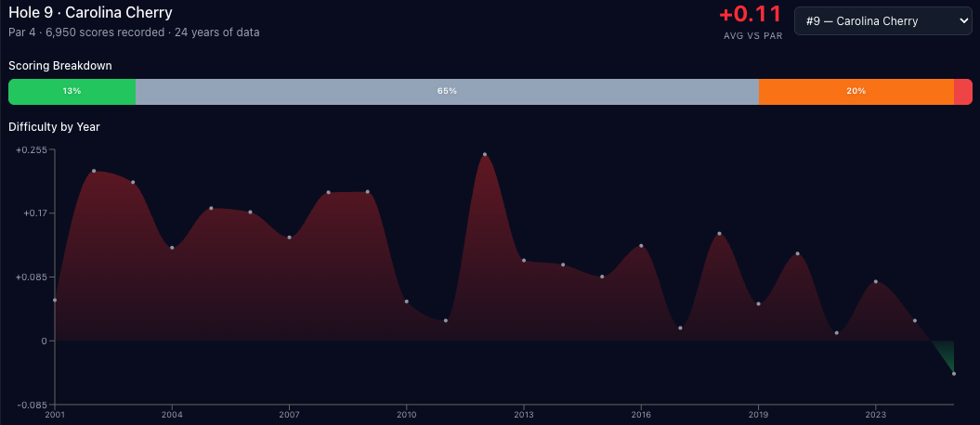Select the gray 65% scoring bar segment
This screenshot has width=980, height=425.
point(447,92)
